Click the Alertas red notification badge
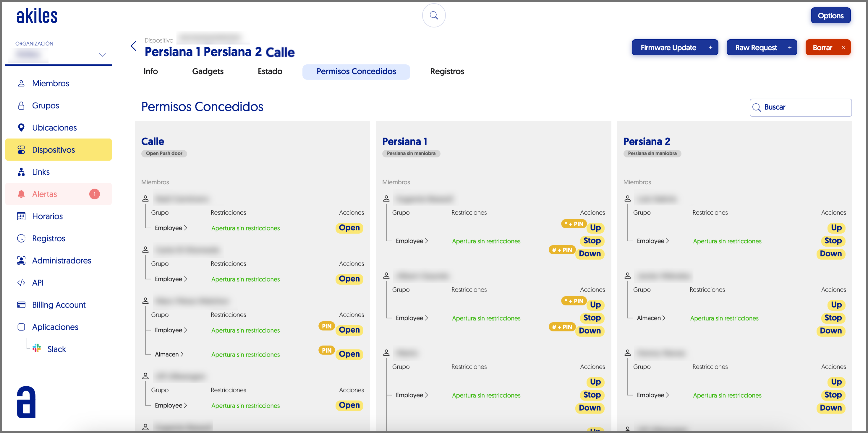 click(x=94, y=194)
